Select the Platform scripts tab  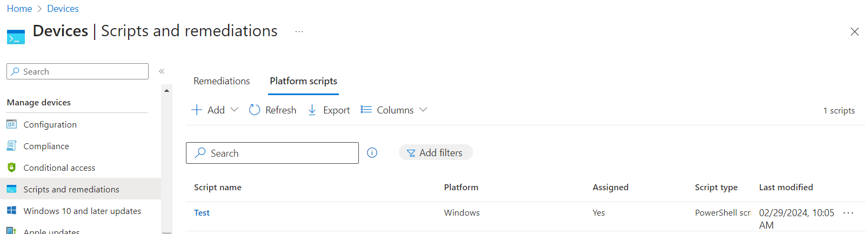click(303, 81)
